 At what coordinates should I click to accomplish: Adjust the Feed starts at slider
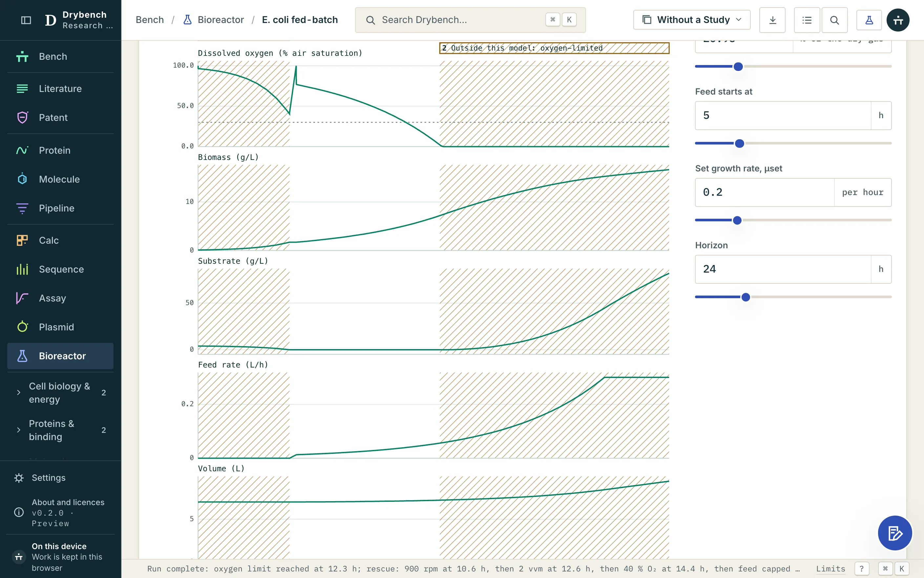click(740, 144)
